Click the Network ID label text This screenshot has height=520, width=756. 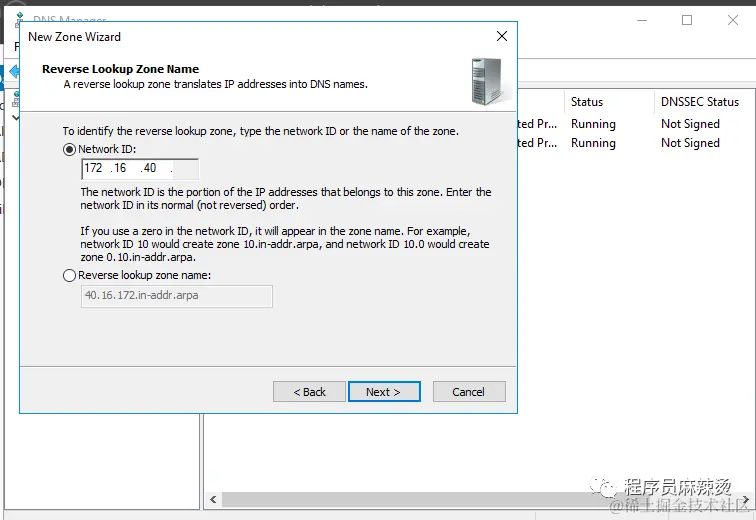[107, 149]
